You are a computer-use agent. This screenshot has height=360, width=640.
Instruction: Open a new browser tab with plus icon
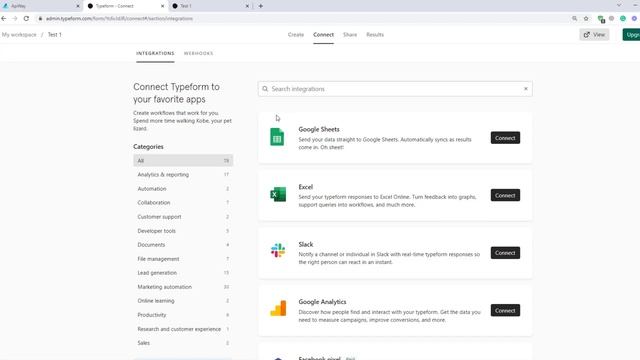[260, 6]
